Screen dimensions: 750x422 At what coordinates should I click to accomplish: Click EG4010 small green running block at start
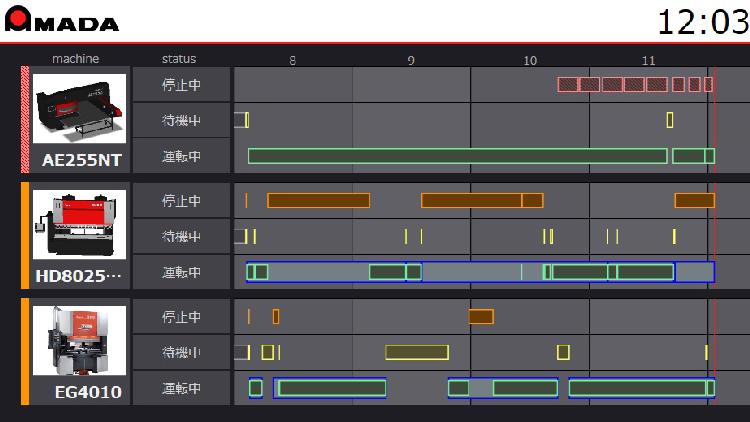click(255, 388)
